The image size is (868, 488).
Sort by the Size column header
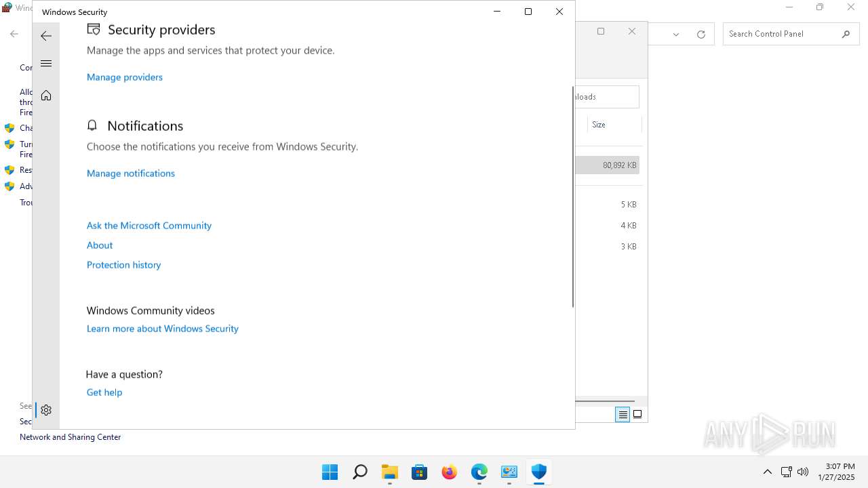click(x=614, y=125)
